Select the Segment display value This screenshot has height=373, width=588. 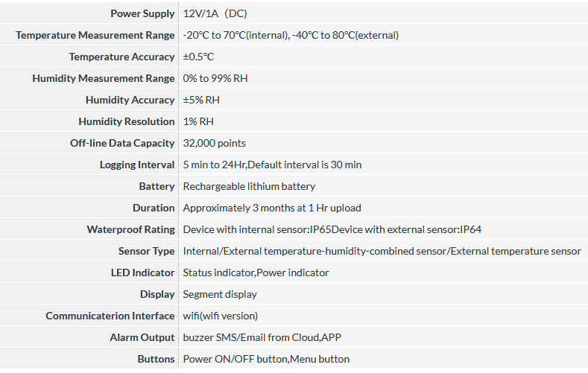pos(220,294)
